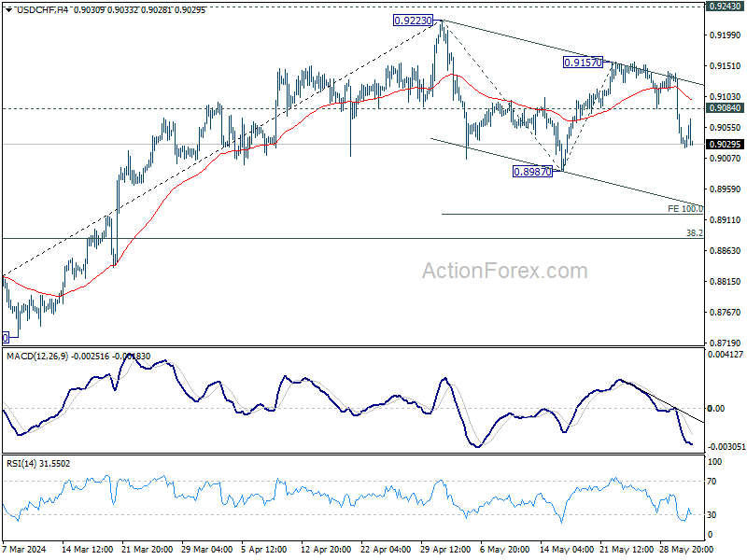The width and height of the screenshot is (747, 560).
Task: Click the FE 100.0 projection label
Action: 685,208
